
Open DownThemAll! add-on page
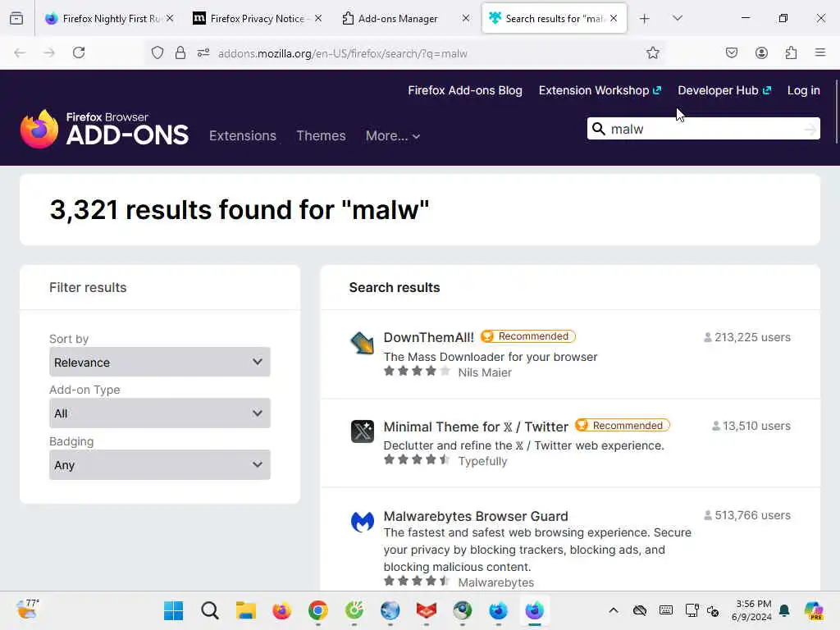[x=428, y=337]
